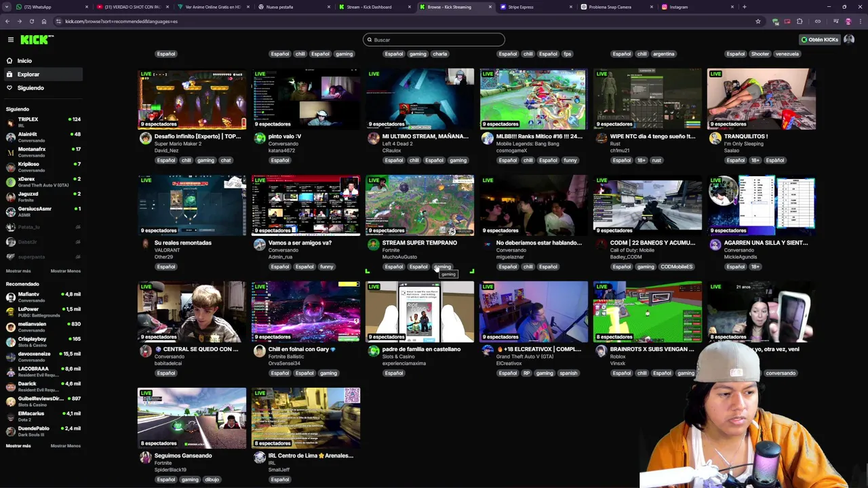
Task: Open the hamburger sidebar menu
Action: (10, 40)
